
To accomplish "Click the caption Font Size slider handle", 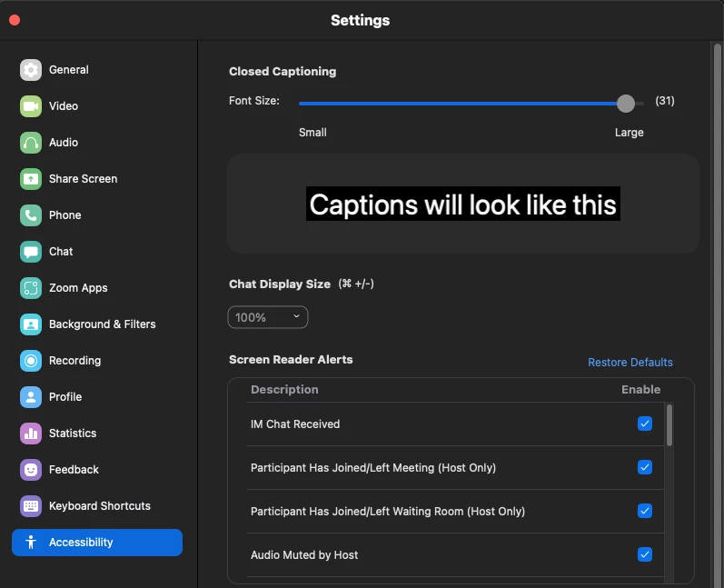I will coord(626,104).
